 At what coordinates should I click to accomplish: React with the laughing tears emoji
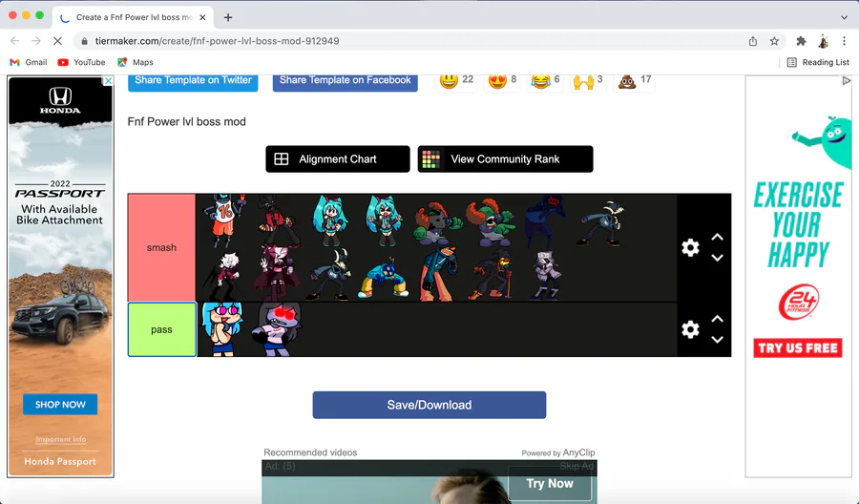[540, 80]
